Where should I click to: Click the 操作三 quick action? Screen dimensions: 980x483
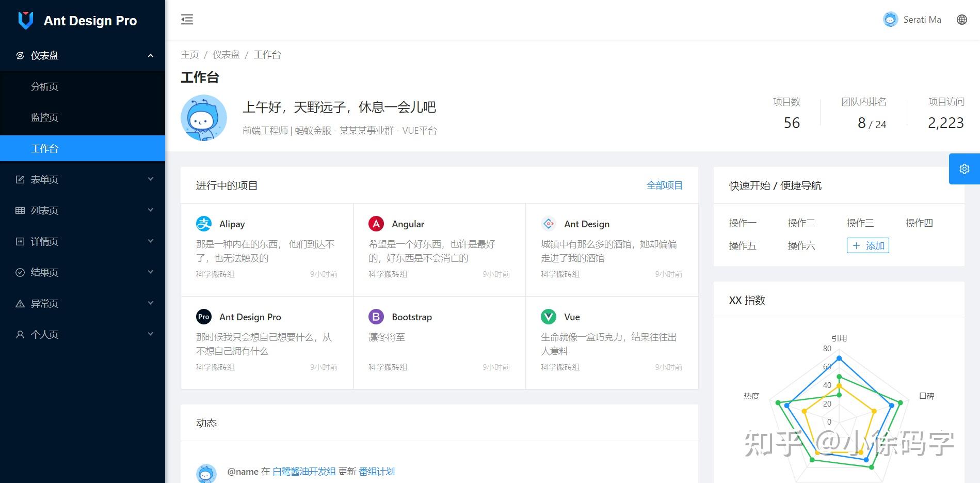coord(860,223)
